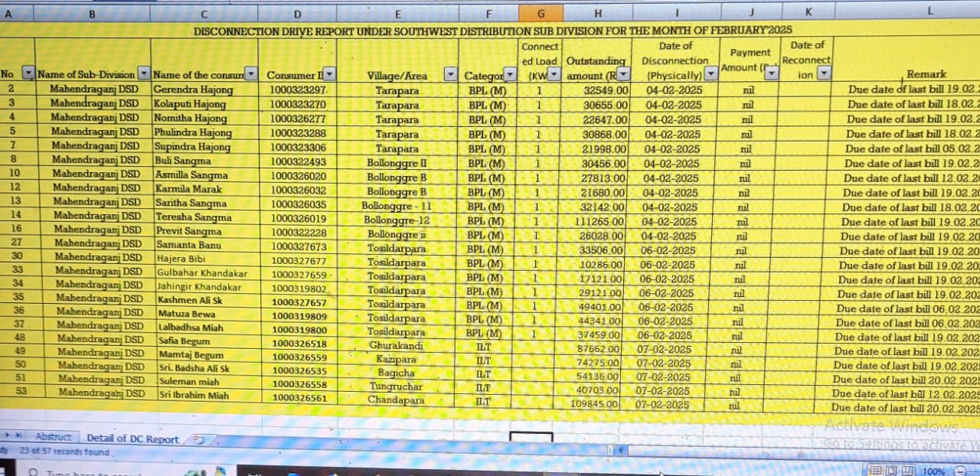
Task: Switch to Page Break Preview icon
Action: 907,471
